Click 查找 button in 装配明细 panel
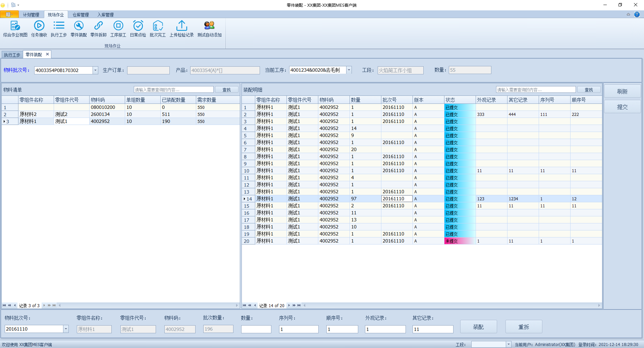Image resolution: width=644 pixels, height=348 pixels. [x=589, y=90]
